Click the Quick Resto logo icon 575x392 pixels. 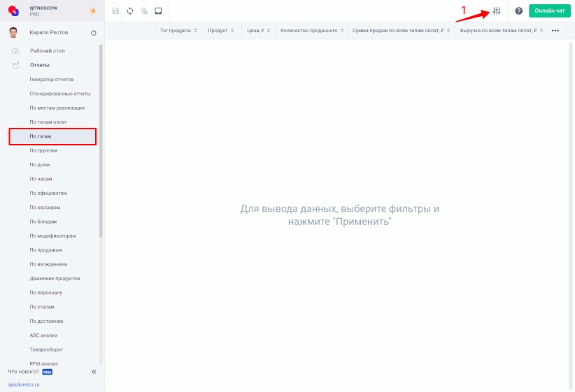(x=13, y=11)
